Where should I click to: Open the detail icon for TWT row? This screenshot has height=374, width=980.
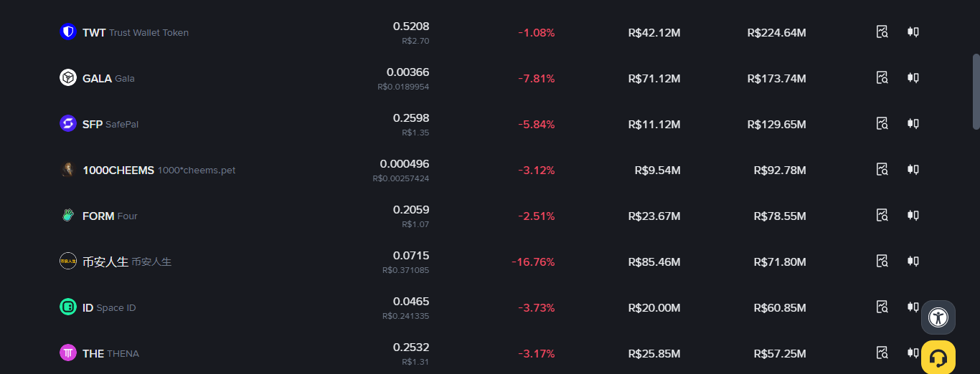882,32
